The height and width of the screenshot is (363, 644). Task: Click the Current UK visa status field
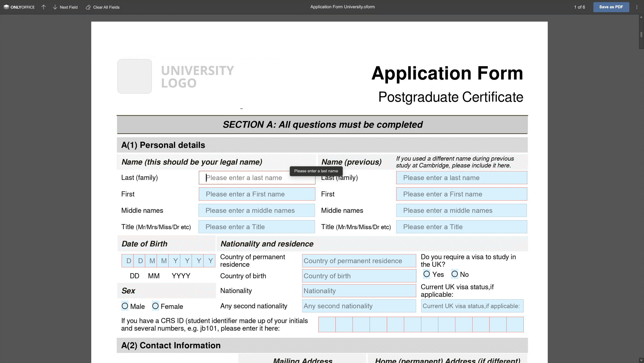click(472, 306)
